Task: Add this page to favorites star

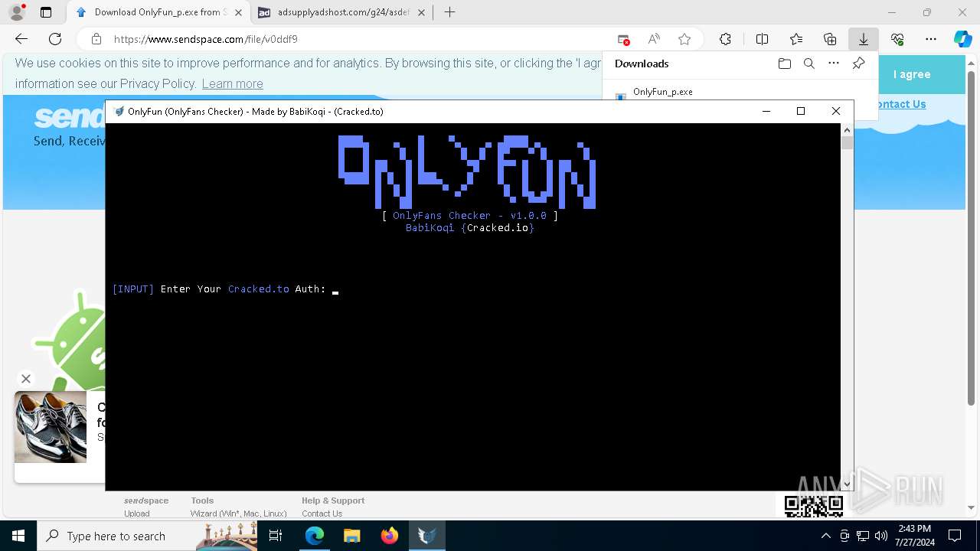Action: [684, 39]
